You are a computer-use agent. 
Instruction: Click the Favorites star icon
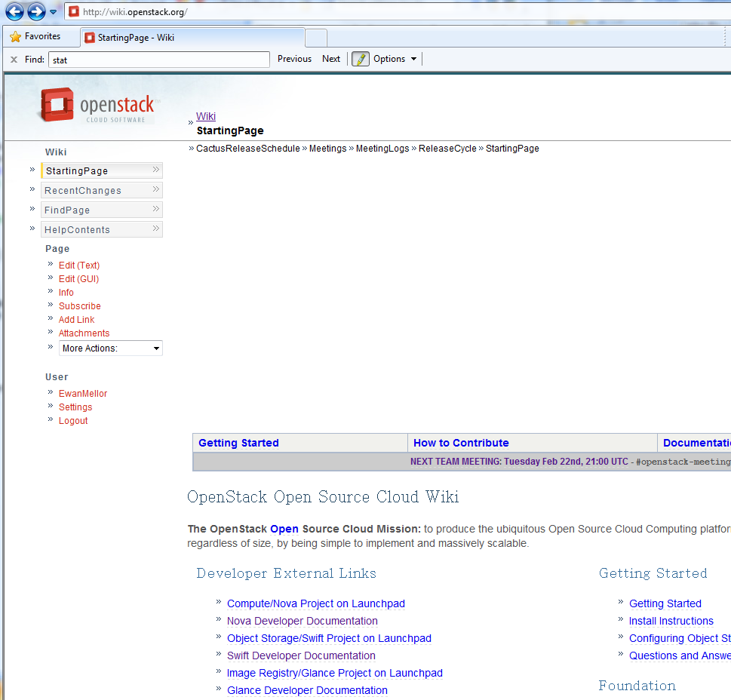(x=15, y=37)
